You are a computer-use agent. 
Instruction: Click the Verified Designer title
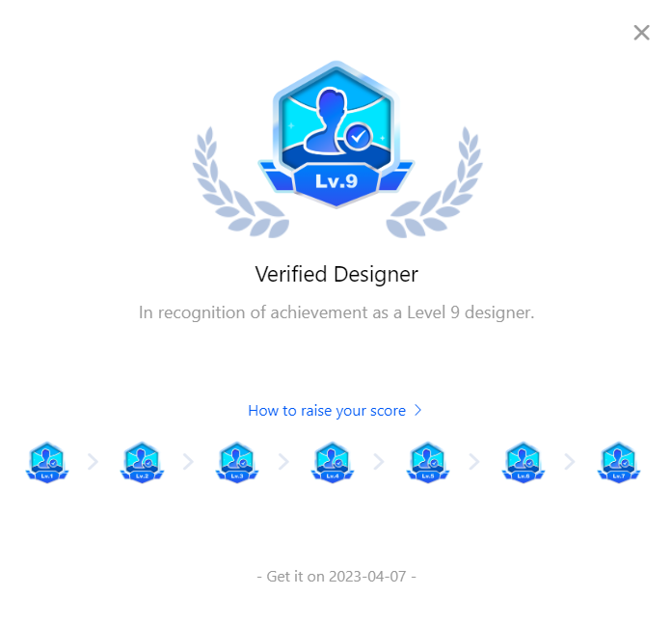tap(336, 275)
